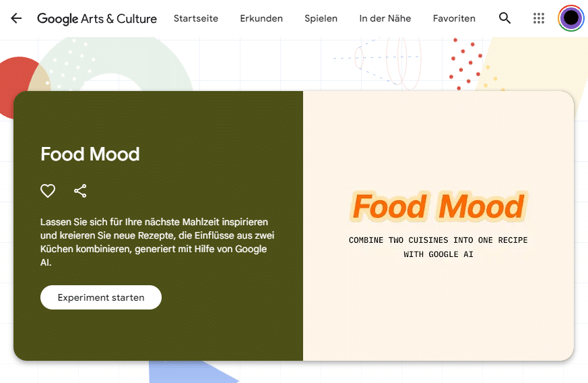
Task: Click the orange Food Mood logo
Action: [438, 207]
